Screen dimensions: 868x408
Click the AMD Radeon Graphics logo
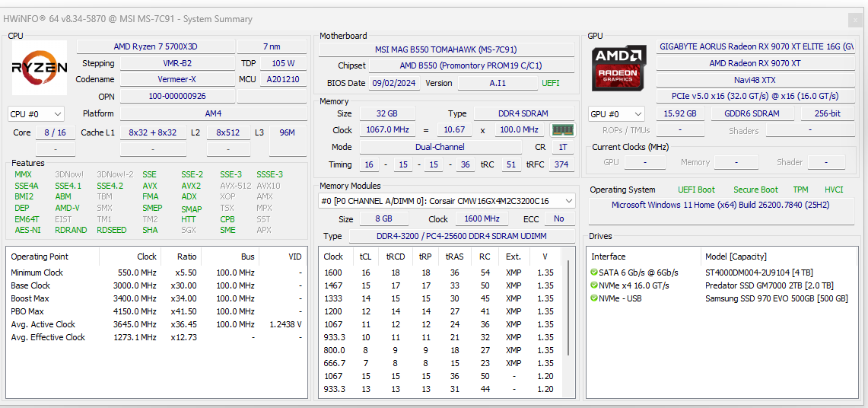click(619, 69)
